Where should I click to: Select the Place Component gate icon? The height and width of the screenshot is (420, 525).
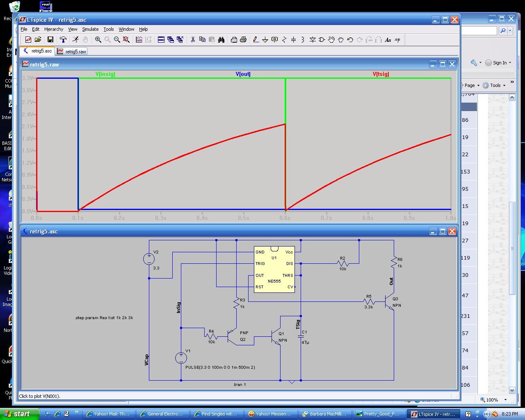click(x=322, y=40)
